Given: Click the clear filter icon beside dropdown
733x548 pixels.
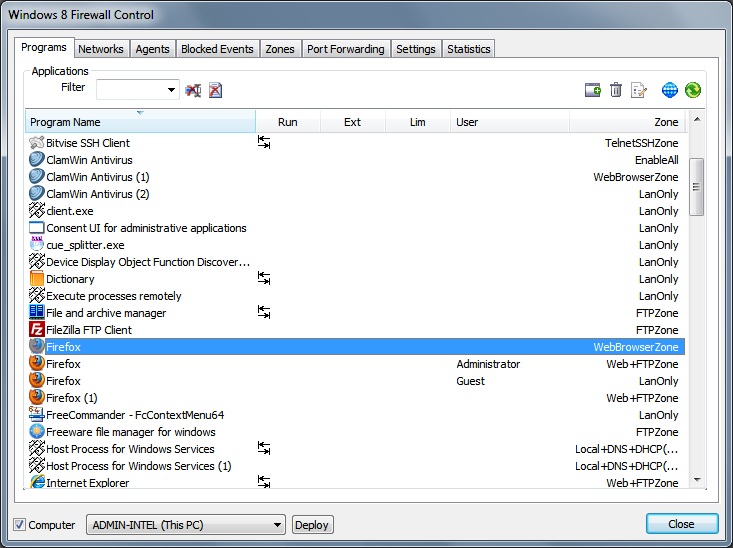Looking at the screenshot, I should 193,90.
